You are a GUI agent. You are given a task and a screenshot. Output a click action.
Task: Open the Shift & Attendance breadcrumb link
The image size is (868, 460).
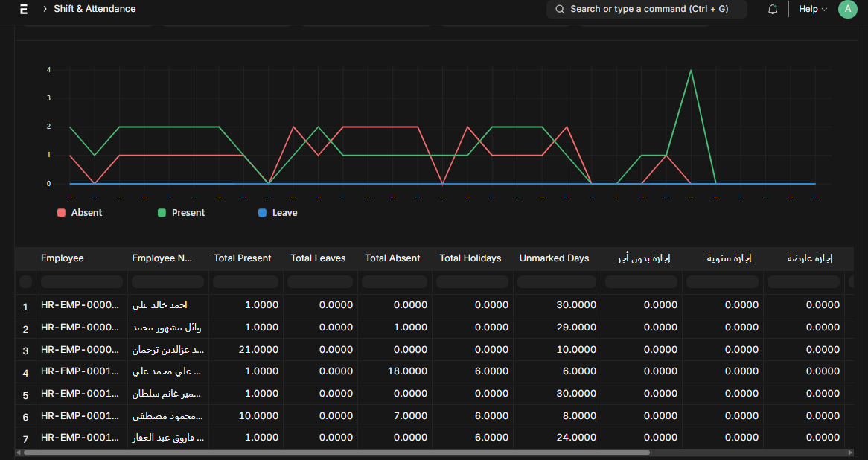(x=95, y=9)
